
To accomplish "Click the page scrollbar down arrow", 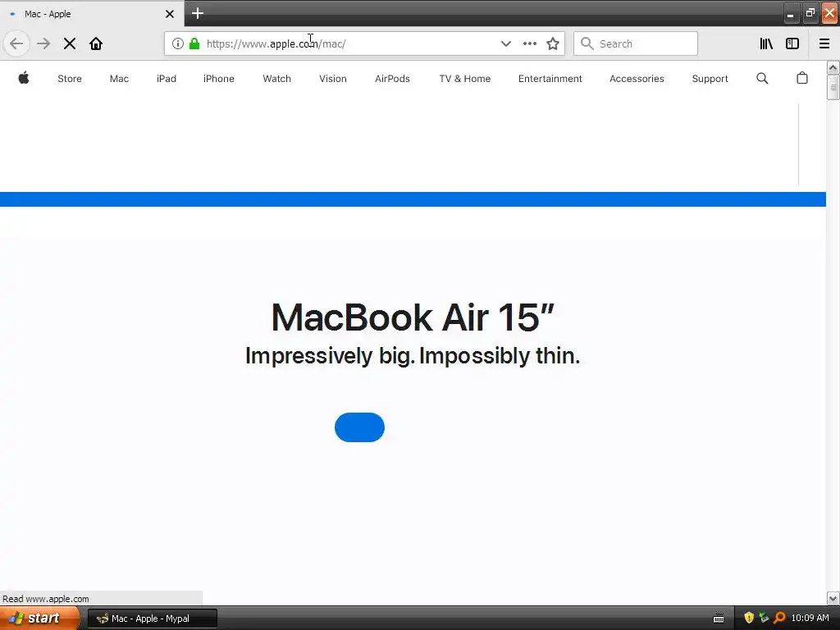I will coord(833,598).
